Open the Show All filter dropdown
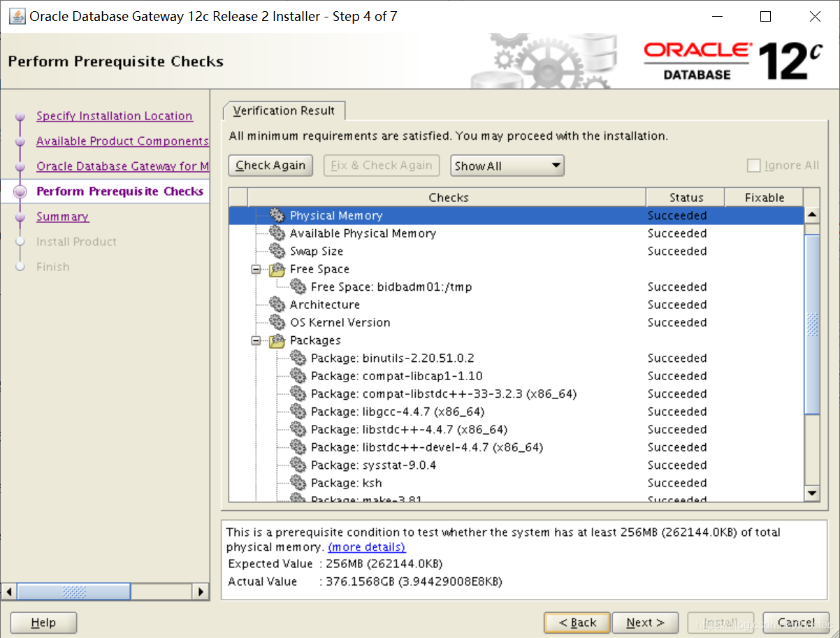Screen dimensions: 840x638 (x=507, y=166)
